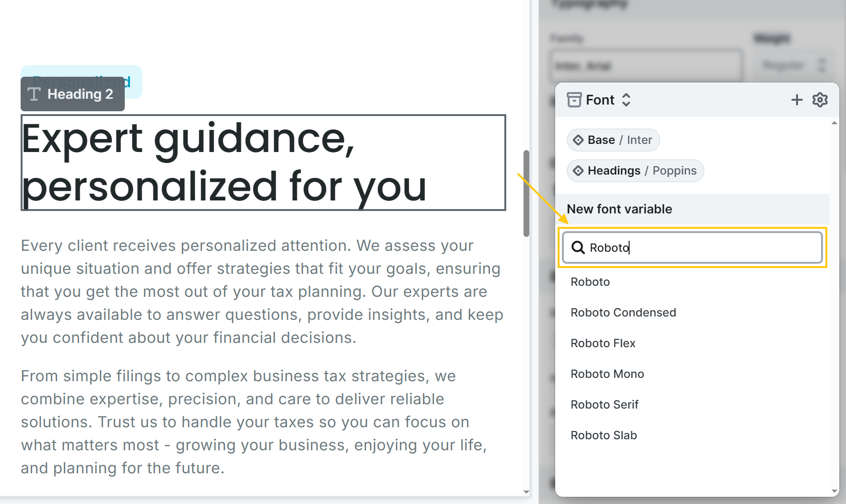The image size is (846, 504).
Task: Select Roboto Slab in the list
Action: (604, 435)
